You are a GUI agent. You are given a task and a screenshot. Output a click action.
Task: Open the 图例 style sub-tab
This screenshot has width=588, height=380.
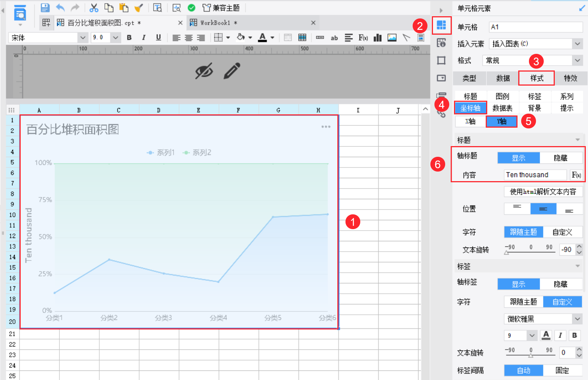click(x=503, y=97)
